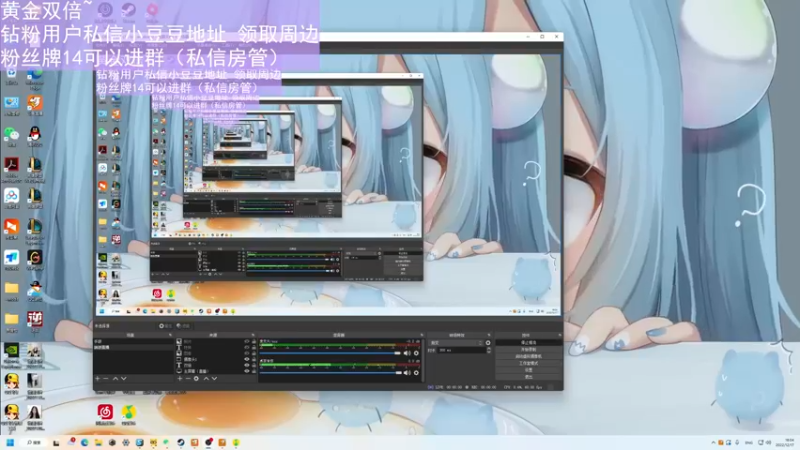Screen dimensions: 800x450
Task: Mute the second audio mixer channel
Action: click(x=407, y=372)
